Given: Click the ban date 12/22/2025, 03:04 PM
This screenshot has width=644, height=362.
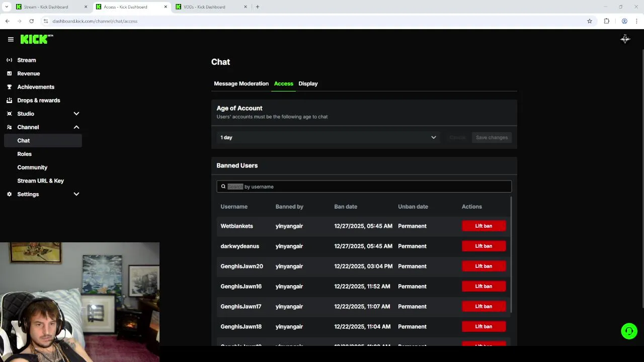Looking at the screenshot, I should point(363,266).
